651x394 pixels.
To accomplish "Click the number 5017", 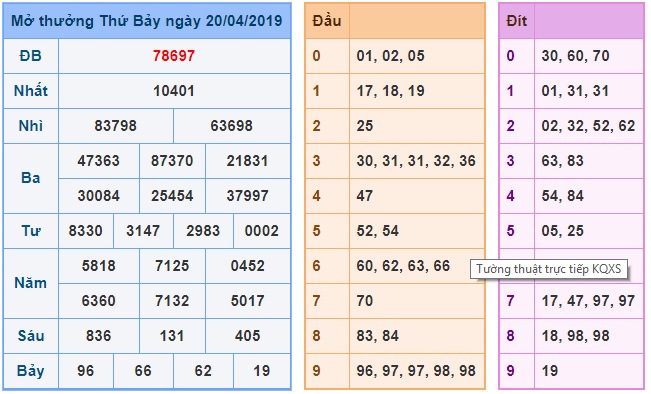I will click(x=247, y=301).
